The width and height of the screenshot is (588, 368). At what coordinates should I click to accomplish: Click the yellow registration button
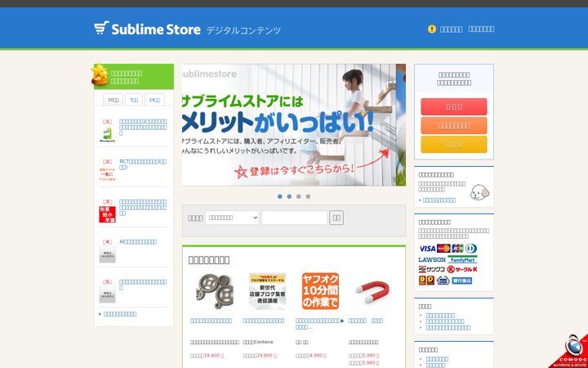click(x=454, y=145)
